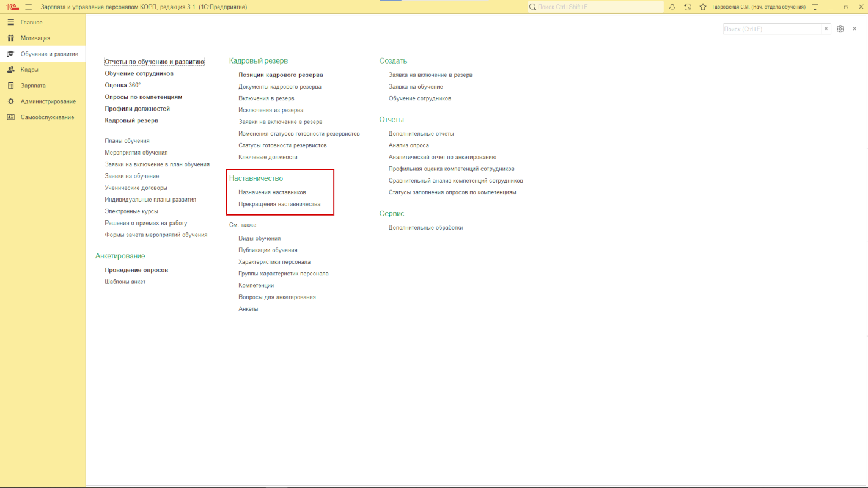Close the function menu panel
Screen dimensions: 868x488
(x=855, y=29)
